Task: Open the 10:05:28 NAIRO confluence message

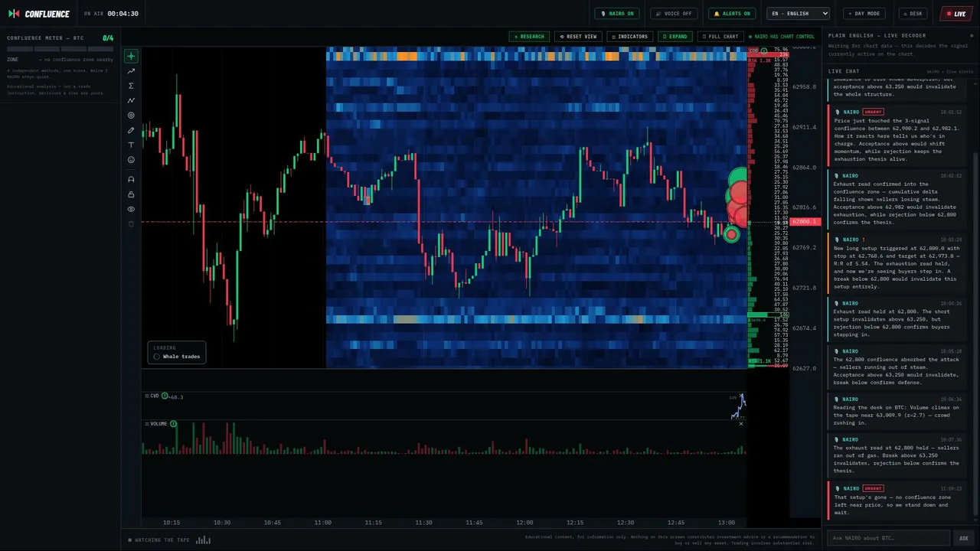Action: point(897,366)
